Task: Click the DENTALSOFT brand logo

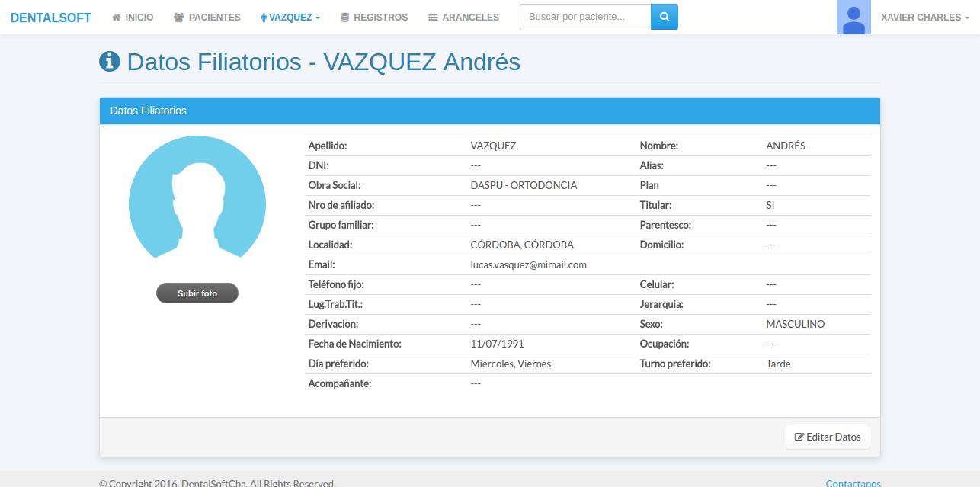Action: (x=51, y=18)
